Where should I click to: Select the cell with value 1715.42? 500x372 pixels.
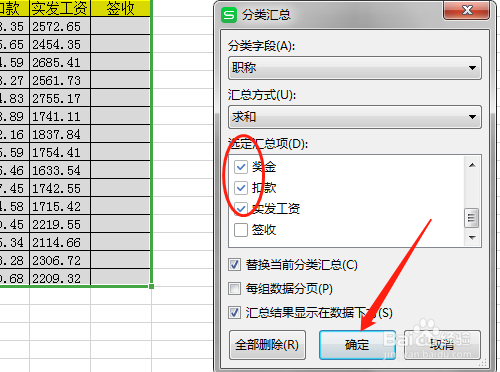point(60,206)
